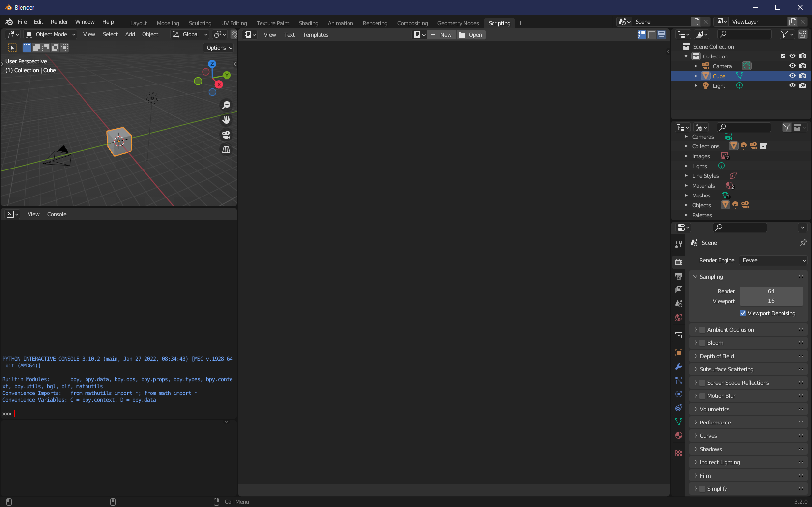The height and width of the screenshot is (507, 812).
Task: Open the Texture properties checker tab
Action: [x=679, y=453]
